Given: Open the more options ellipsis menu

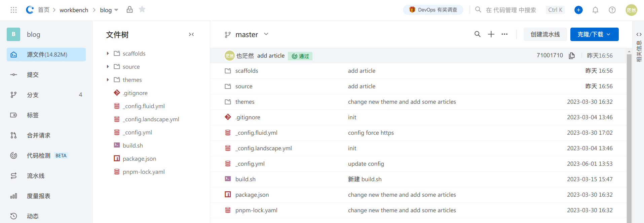Looking at the screenshot, I should (504, 34).
